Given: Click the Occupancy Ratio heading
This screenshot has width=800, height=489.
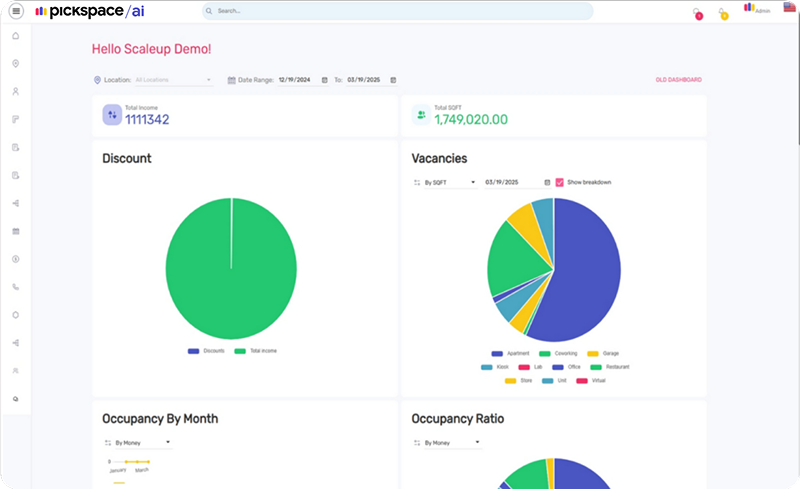Looking at the screenshot, I should click(458, 419).
